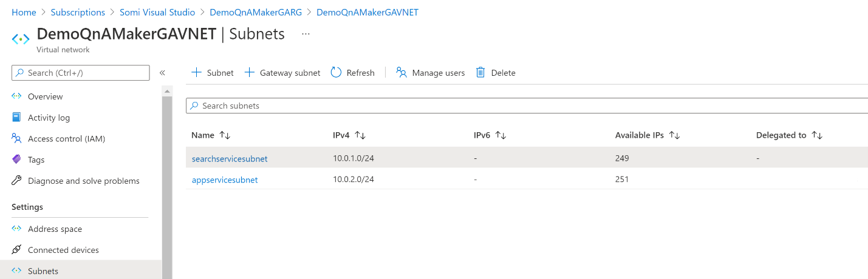Collapse the sidebar using double chevron
Screen dimensions: 868x279
click(162, 73)
